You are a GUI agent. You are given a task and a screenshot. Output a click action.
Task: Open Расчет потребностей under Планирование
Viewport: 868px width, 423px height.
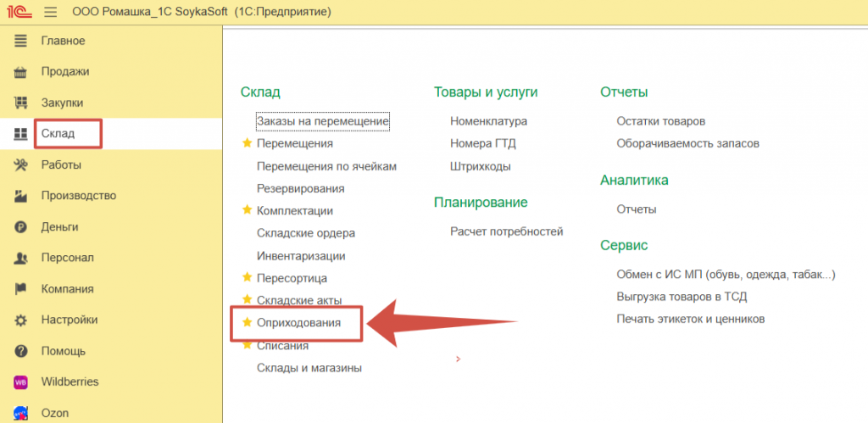coord(506,231)
